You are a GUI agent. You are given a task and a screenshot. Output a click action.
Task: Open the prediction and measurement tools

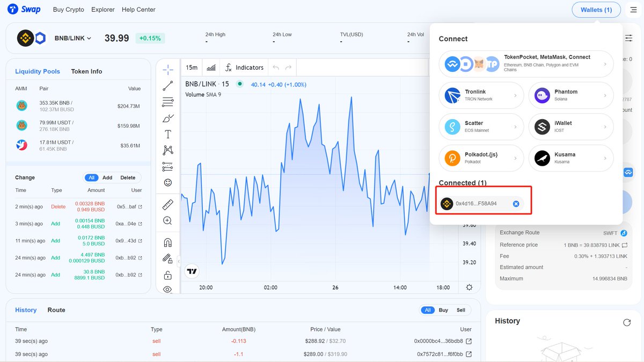click(167, 166)
